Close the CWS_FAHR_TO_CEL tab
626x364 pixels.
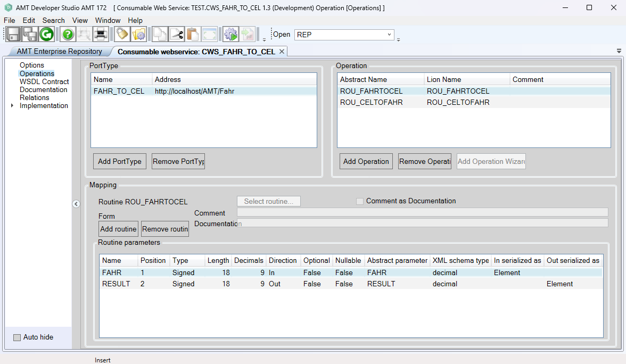[x=282, y=52]
